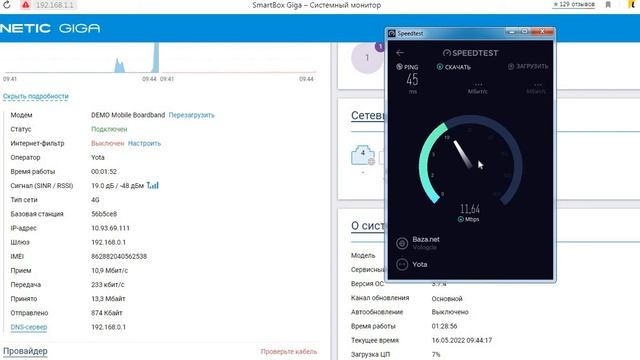The width and height of the screenshot is (640, 360).
Task: Click the speedometer gauge needle
Action: pos(463,154)
